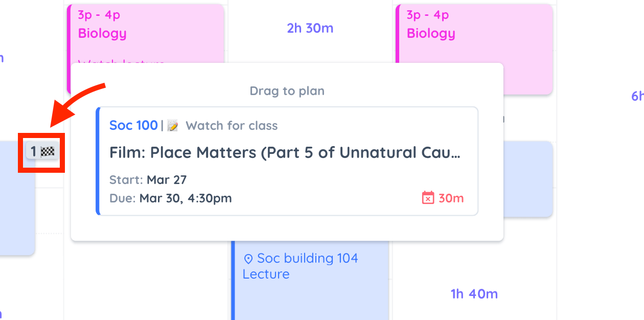This screenshot has width=644, height=320.
Task: Click the Start date Mar 27
Action: [167, 180]
